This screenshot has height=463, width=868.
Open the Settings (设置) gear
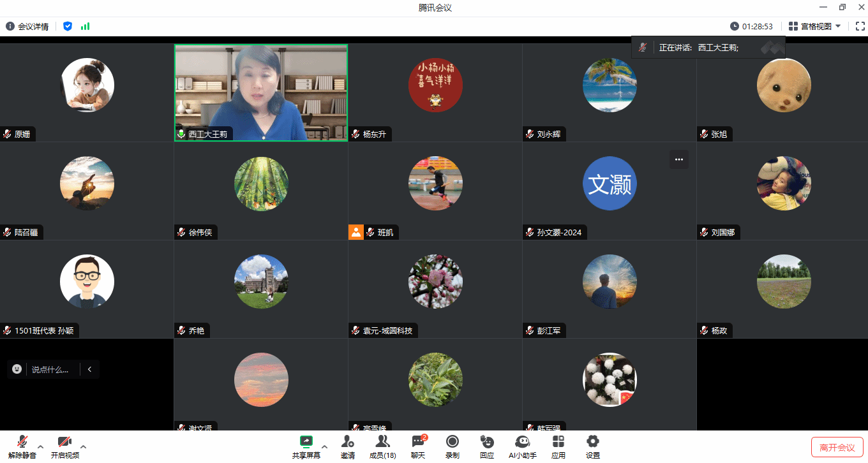[x=592, y=446]
